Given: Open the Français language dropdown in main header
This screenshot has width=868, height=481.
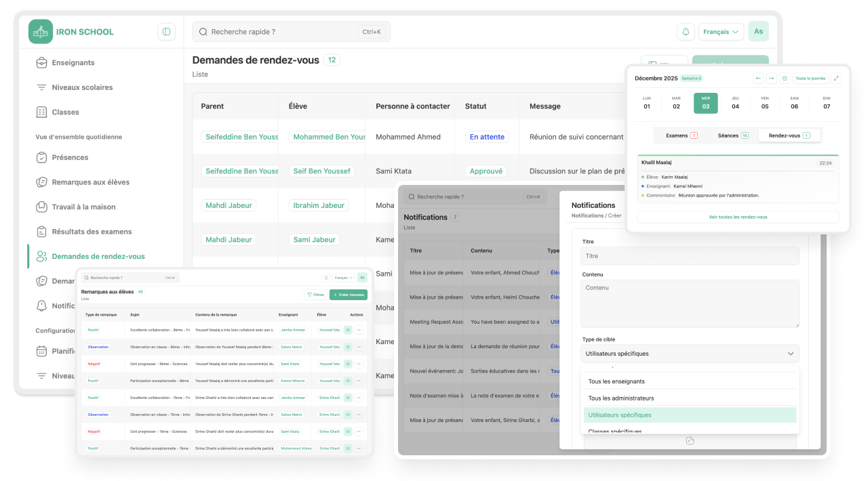Looking at the screenshot, I should (720, 32).
